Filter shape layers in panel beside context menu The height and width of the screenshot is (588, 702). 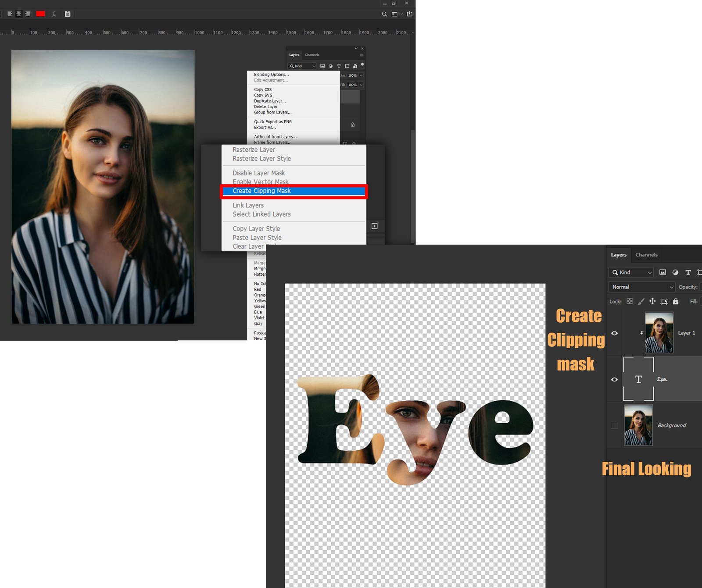tap(347, 66)
